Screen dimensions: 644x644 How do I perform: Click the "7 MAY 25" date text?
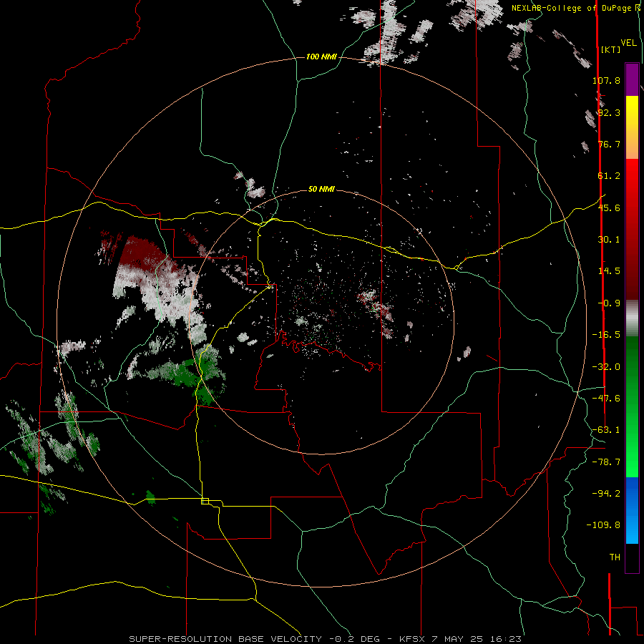coord(459,639)
